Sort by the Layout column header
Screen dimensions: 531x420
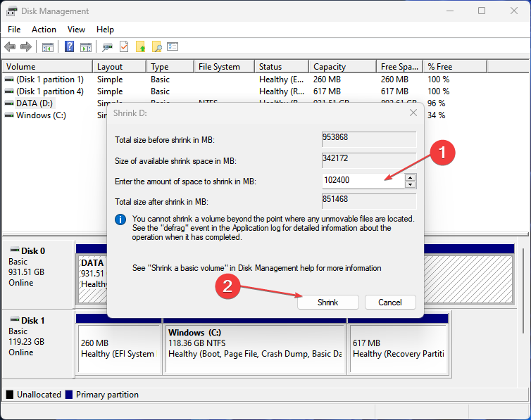point(120,67)
